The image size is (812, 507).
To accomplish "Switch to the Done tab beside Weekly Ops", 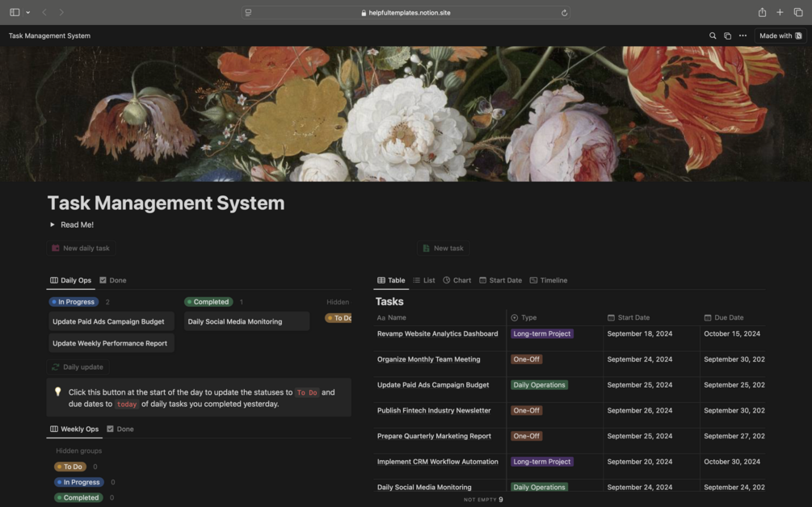I will click(x=120, y=429).
